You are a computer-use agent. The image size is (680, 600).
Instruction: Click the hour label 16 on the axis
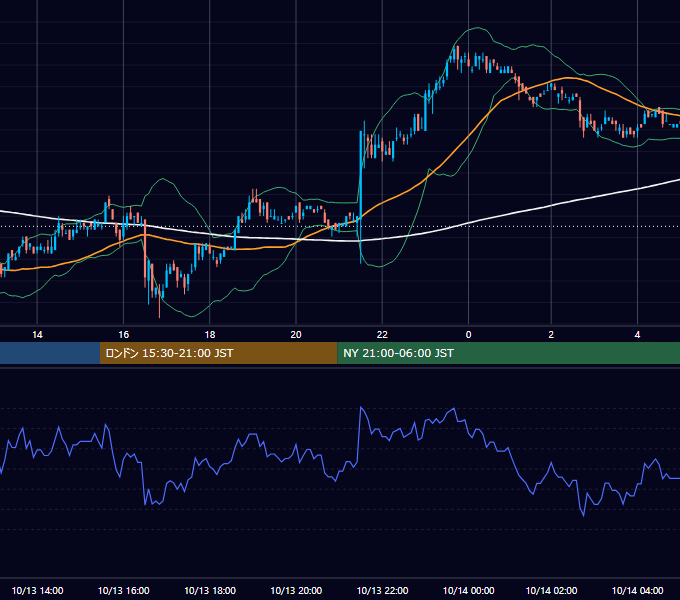[x=124, y=335]
